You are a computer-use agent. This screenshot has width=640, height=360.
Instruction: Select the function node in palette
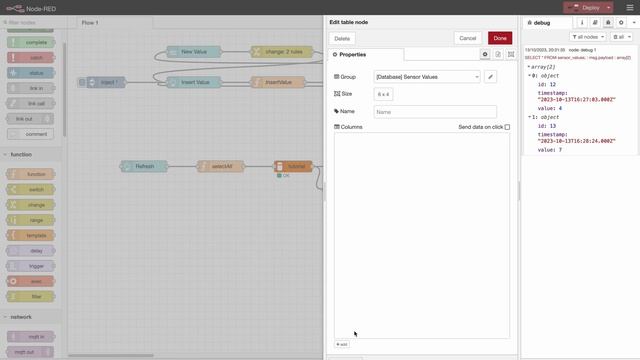[31, 174]
